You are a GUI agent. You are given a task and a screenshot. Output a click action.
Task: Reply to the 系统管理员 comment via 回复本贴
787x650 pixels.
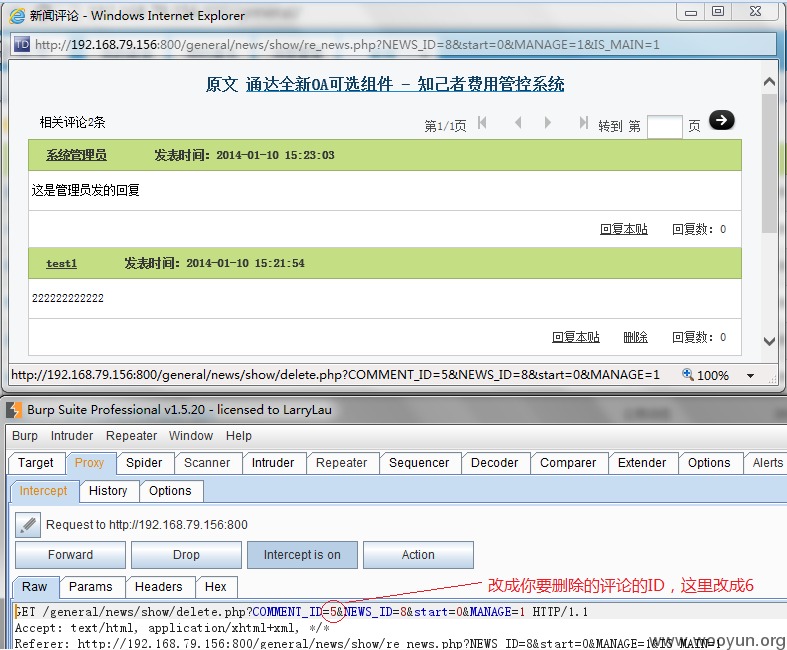(624, 229)
